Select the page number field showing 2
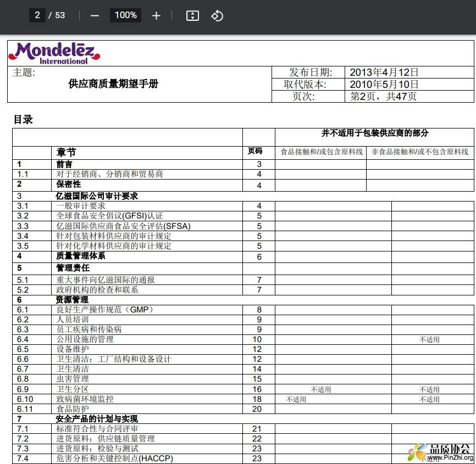The image size is (476, 464). click(37, 15)
